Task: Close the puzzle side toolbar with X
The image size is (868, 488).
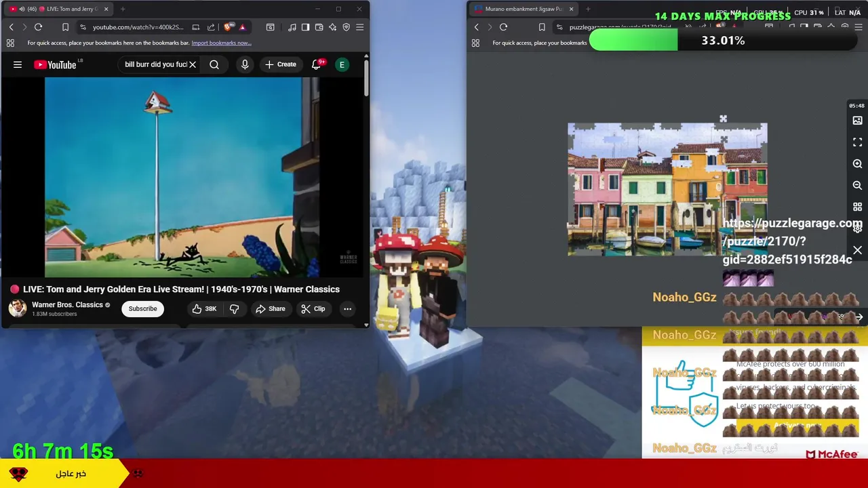Action: [857, 251]
